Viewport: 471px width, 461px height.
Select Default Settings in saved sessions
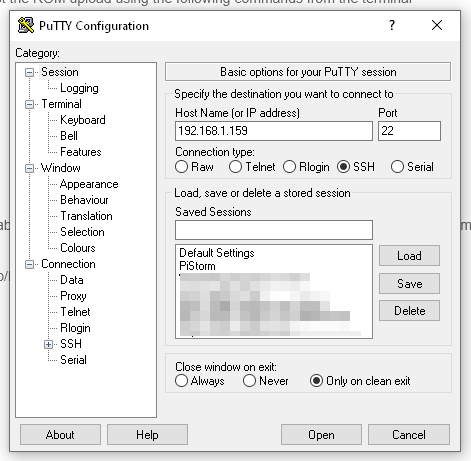pos(217,253)
